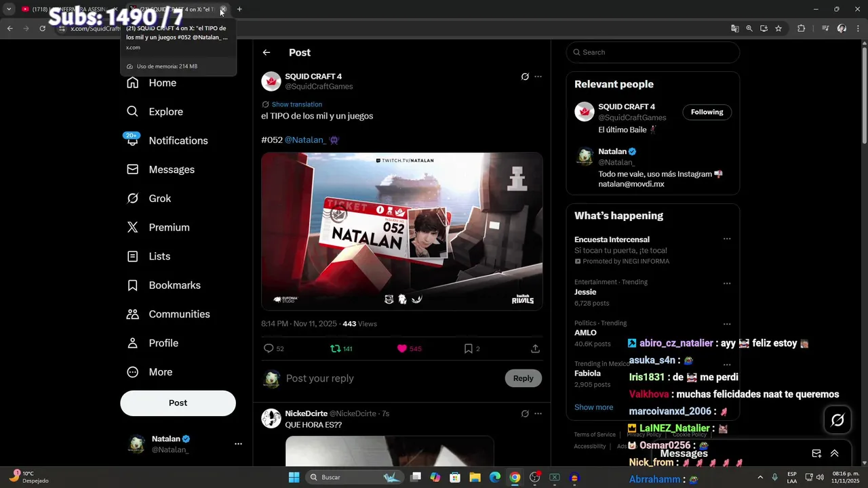Open more options on NickeDcirte's reply
868x488 pixels.
(538, 413)
